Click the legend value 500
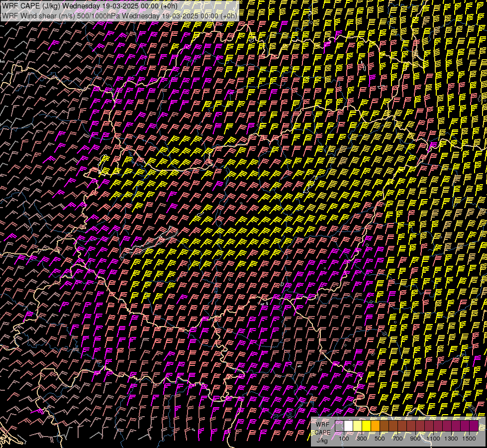 pyautogui.click(x=380, y=439)
